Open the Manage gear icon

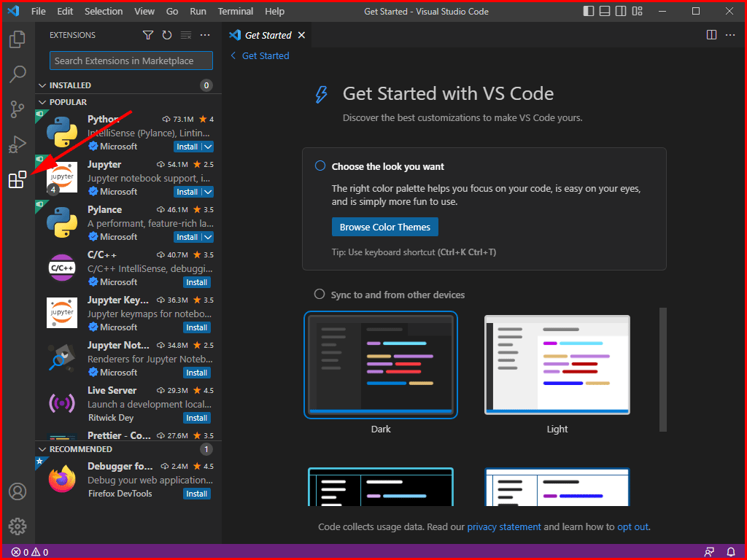(18, 526)
